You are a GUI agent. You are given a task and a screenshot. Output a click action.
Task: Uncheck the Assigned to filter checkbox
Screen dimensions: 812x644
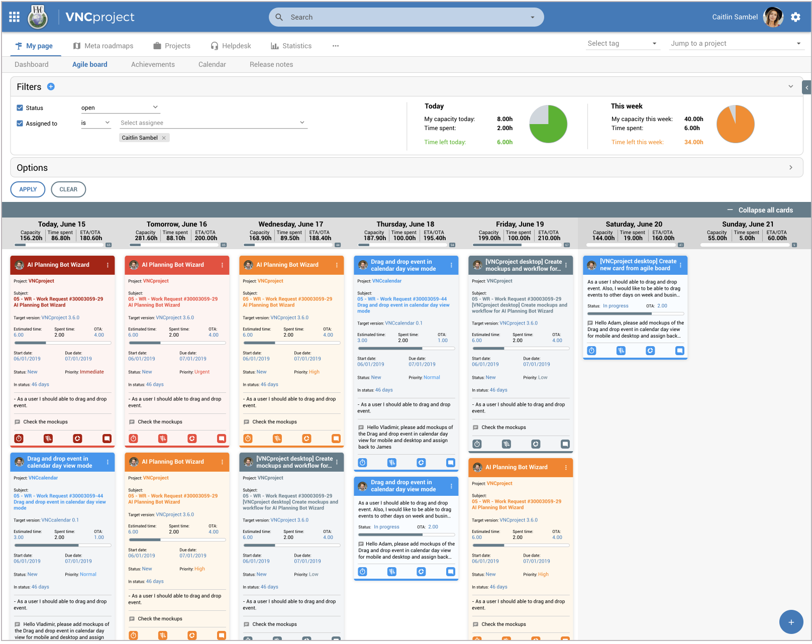point(20,123)
